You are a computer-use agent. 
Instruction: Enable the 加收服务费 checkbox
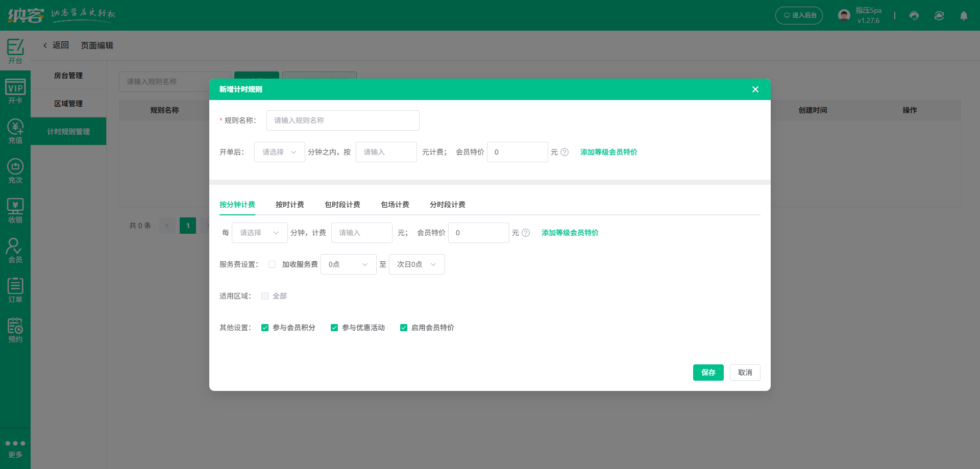(272, 264)
